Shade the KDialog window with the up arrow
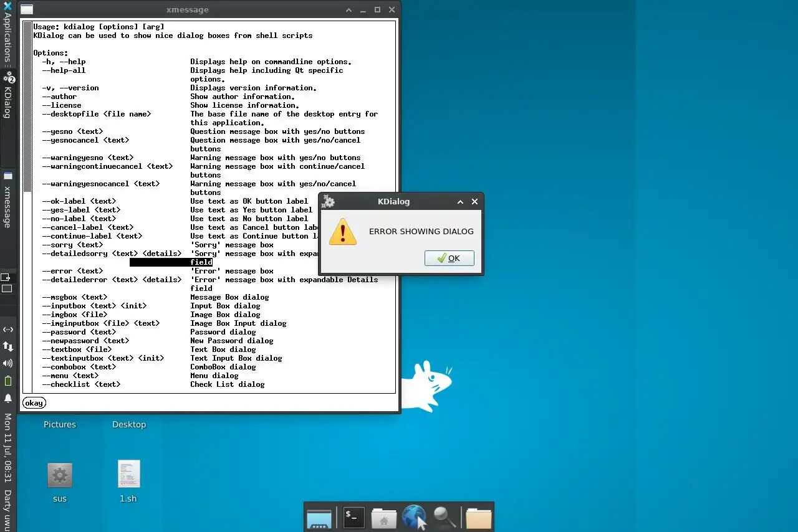 (x=460, y=202)
